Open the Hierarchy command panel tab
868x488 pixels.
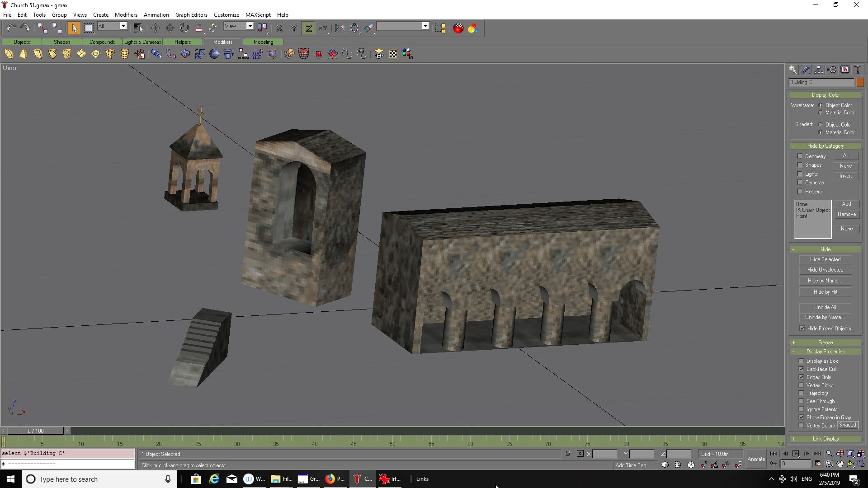point(819,70)
